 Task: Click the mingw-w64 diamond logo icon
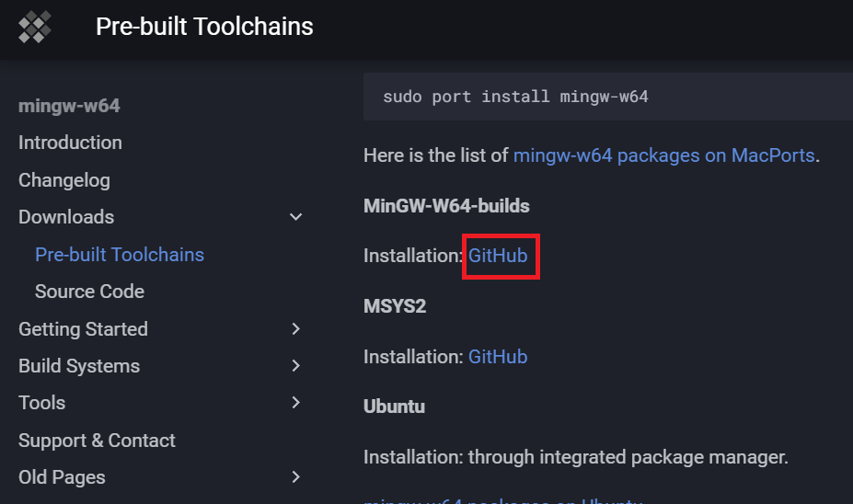(x=35, y=28)
